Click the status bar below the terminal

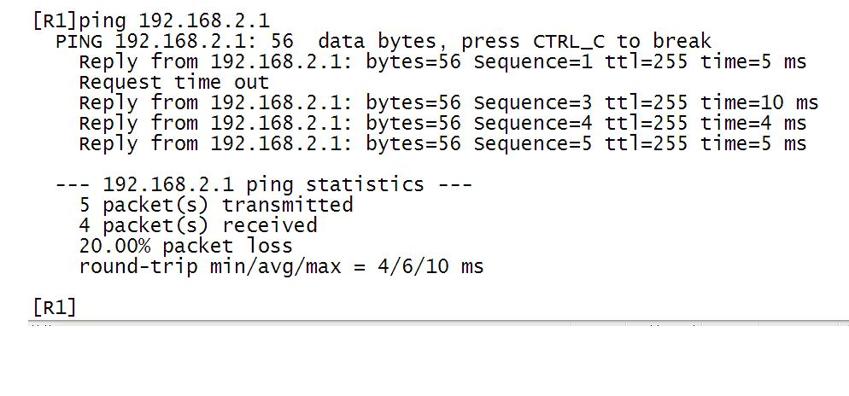(x=439, y=324)
